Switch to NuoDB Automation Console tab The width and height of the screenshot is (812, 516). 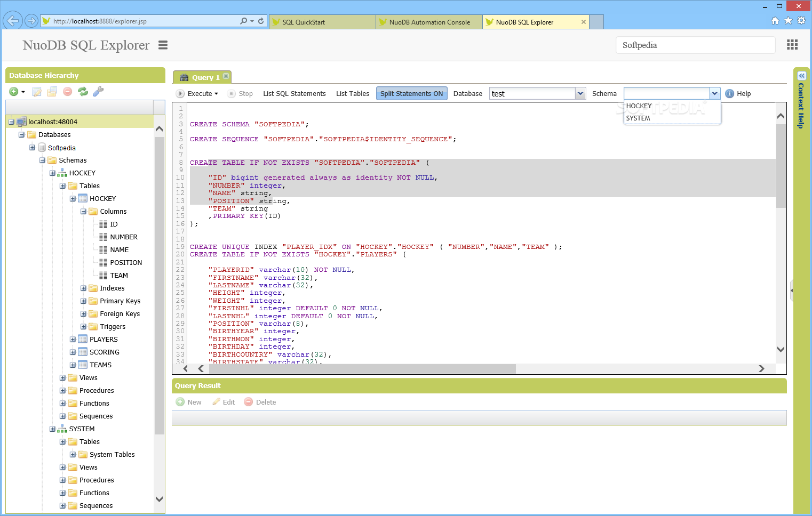tap(429, 22)
